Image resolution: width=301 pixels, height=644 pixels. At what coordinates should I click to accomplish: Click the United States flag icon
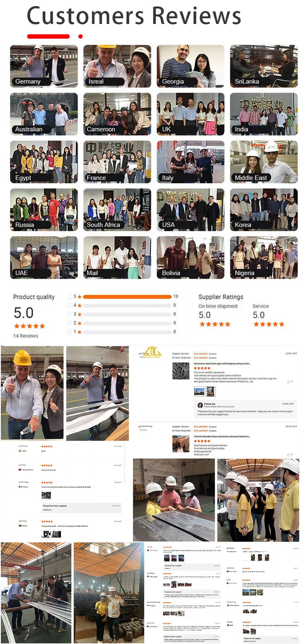(20, 470)
